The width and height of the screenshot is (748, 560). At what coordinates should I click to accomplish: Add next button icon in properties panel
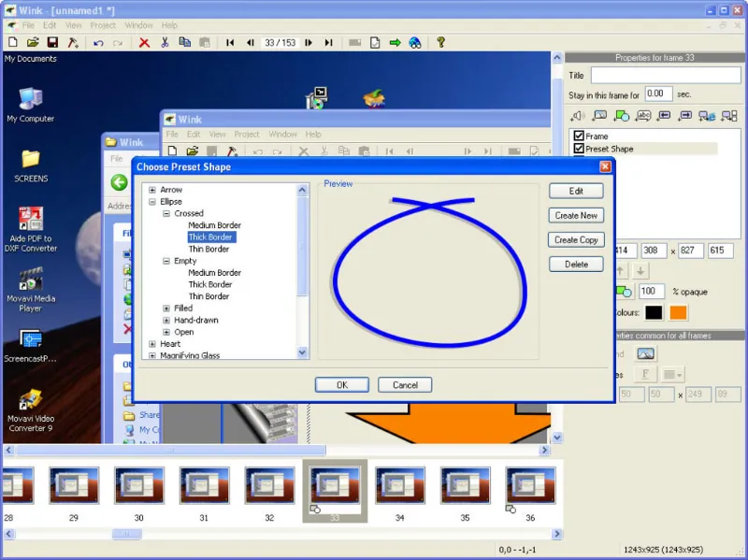[x=685, y=115]
